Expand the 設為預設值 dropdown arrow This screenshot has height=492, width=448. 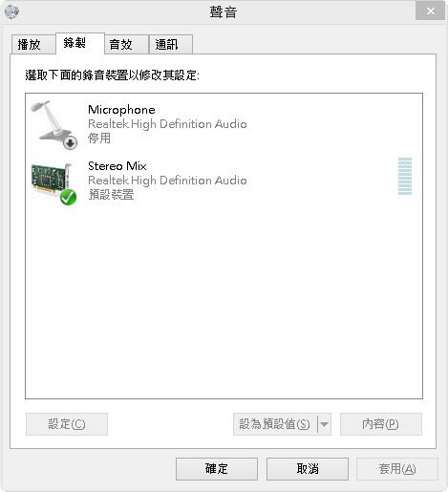(324, 424)
